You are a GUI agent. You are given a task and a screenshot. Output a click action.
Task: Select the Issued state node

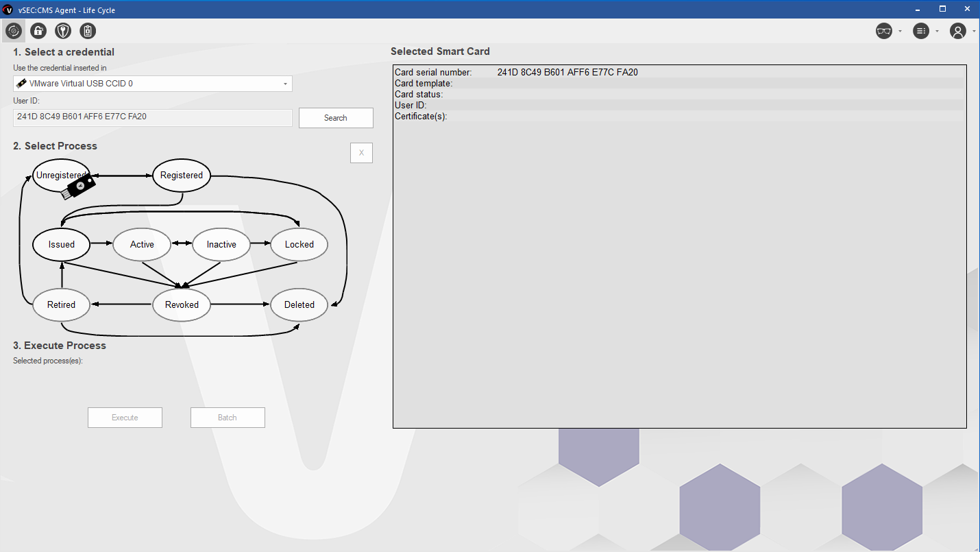coord(62,244)
